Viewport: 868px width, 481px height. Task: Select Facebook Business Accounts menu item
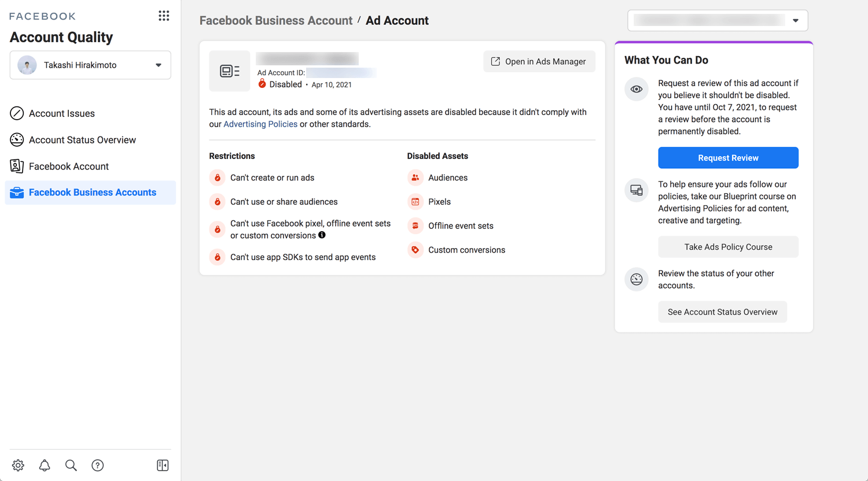point(90,193)
